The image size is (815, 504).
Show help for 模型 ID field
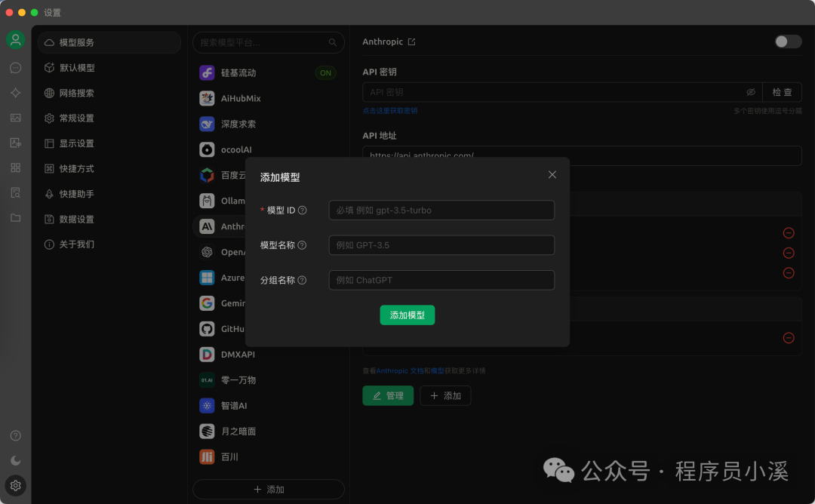tap(302, 211)
